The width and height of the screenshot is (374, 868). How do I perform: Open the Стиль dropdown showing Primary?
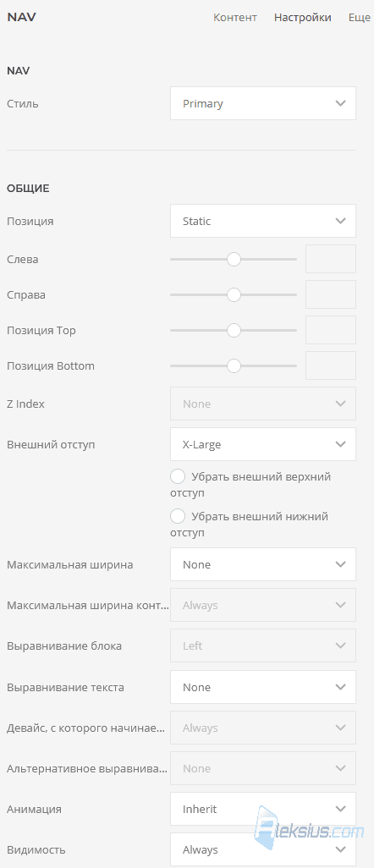point(262,103)
